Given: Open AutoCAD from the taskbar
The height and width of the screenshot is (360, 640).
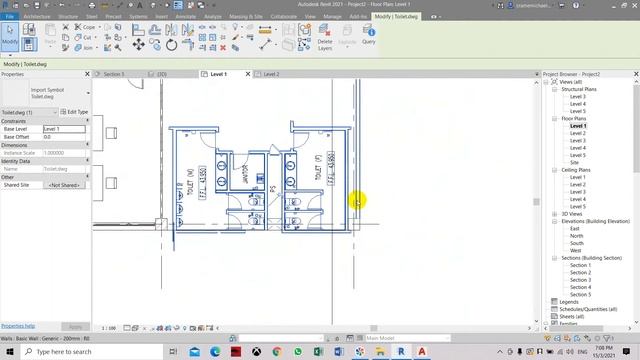Looking at the screenshot, I should click(422, 351).
